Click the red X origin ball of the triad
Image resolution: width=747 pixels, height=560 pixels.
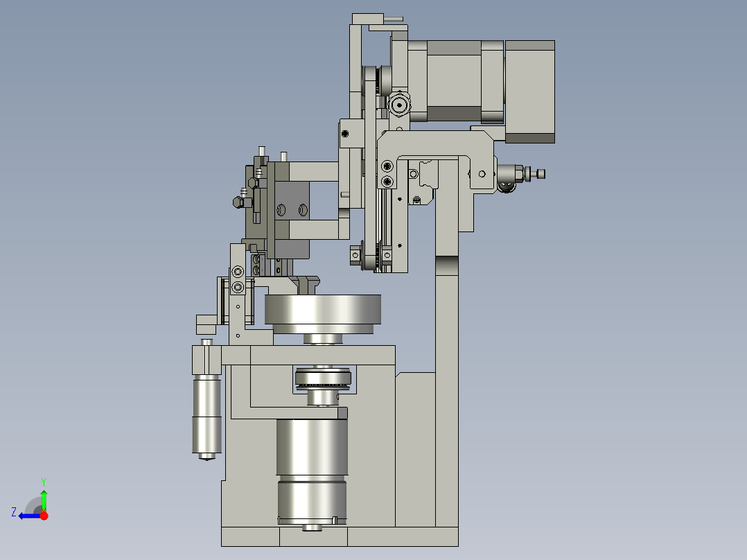coord(44,516)
